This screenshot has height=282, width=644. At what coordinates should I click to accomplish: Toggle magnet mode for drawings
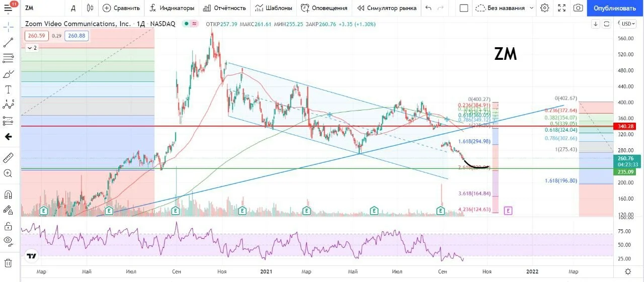(x=8, y=194)
